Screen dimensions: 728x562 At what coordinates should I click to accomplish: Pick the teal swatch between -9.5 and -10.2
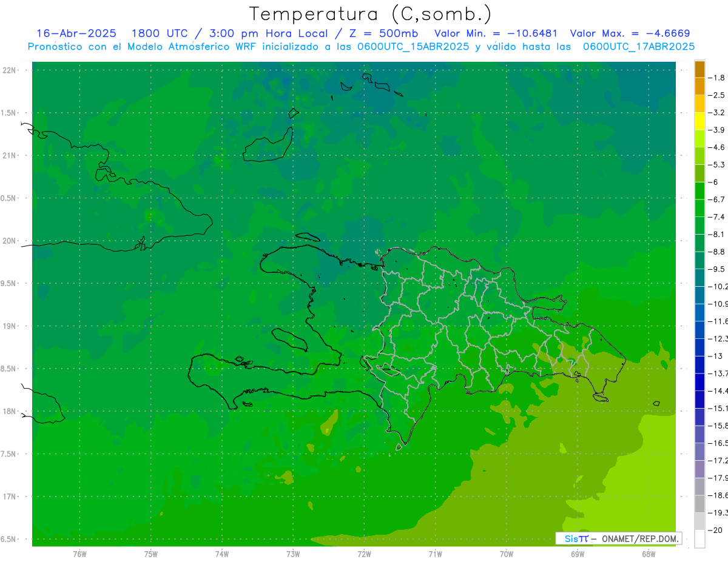pyautogui.click(x=699, y=278)
